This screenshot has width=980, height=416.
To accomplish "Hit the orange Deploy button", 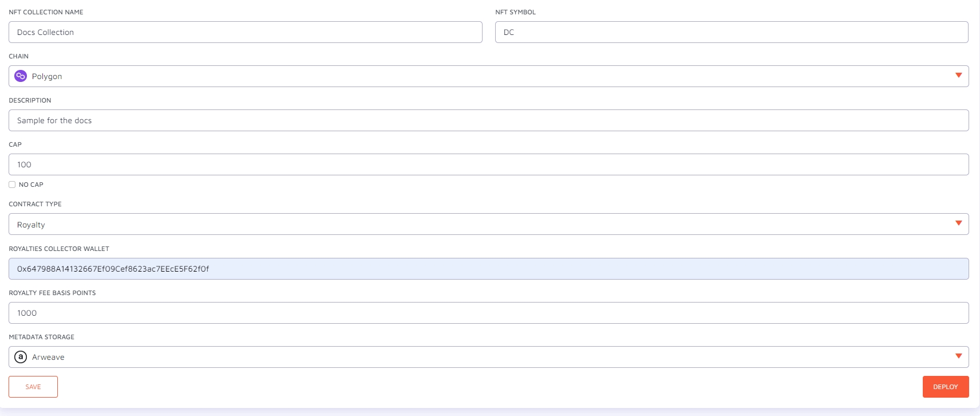I will [945, 387].
